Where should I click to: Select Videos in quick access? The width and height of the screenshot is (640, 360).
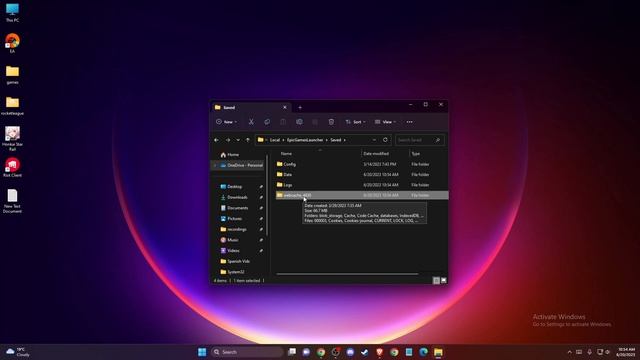[x=233, y=251]
